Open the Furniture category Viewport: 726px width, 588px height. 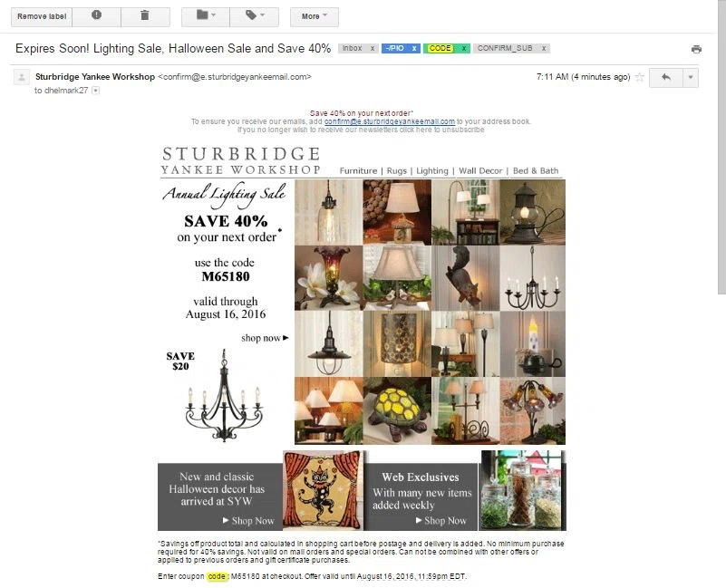click(x=358, y=171)
